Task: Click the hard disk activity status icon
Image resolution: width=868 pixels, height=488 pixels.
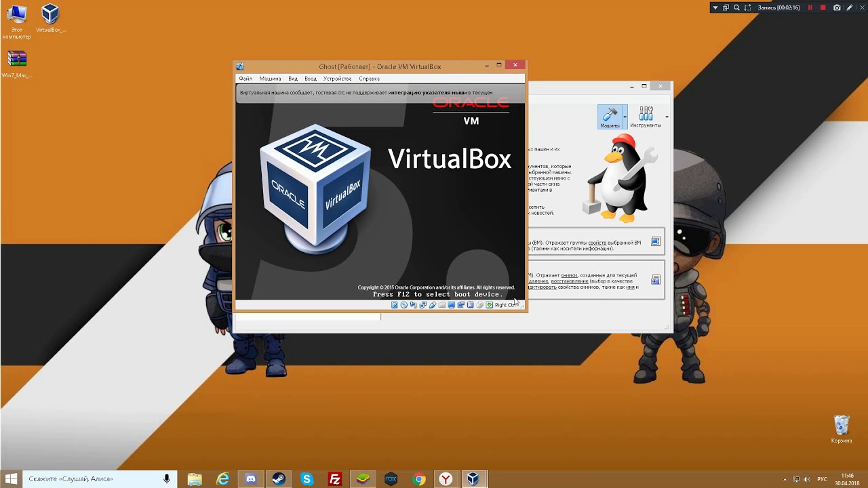Action: click(395, 305)
